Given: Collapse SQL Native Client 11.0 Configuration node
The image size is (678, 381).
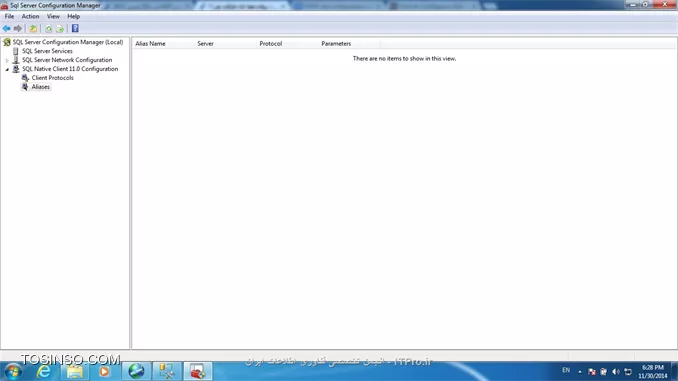Looking at the screenshot, I should pos(7,69).
